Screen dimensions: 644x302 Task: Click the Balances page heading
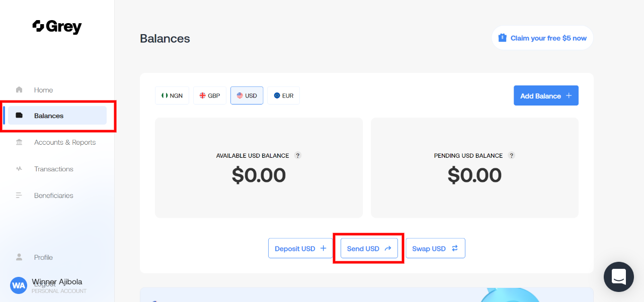coord(165,38)
